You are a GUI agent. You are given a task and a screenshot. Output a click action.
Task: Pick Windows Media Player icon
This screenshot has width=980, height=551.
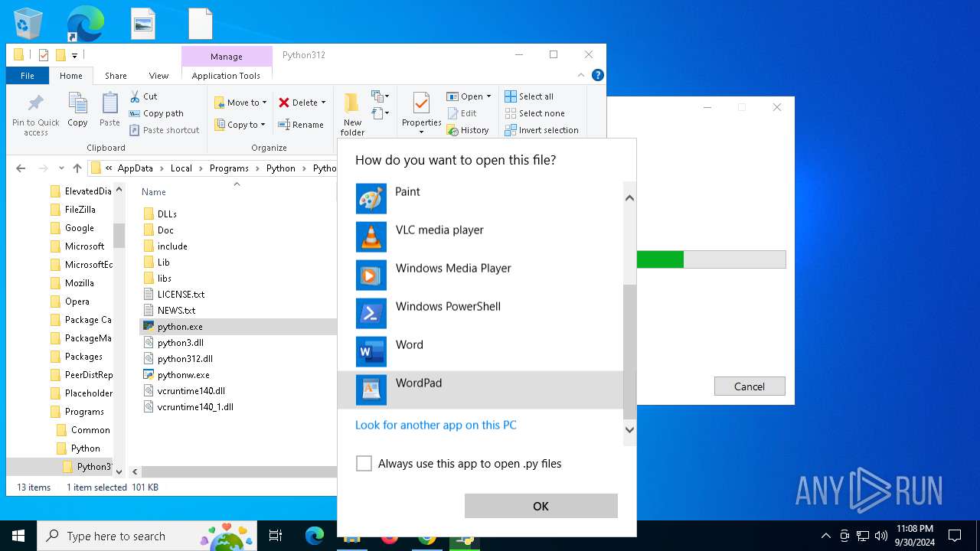[x=371, y=275]
